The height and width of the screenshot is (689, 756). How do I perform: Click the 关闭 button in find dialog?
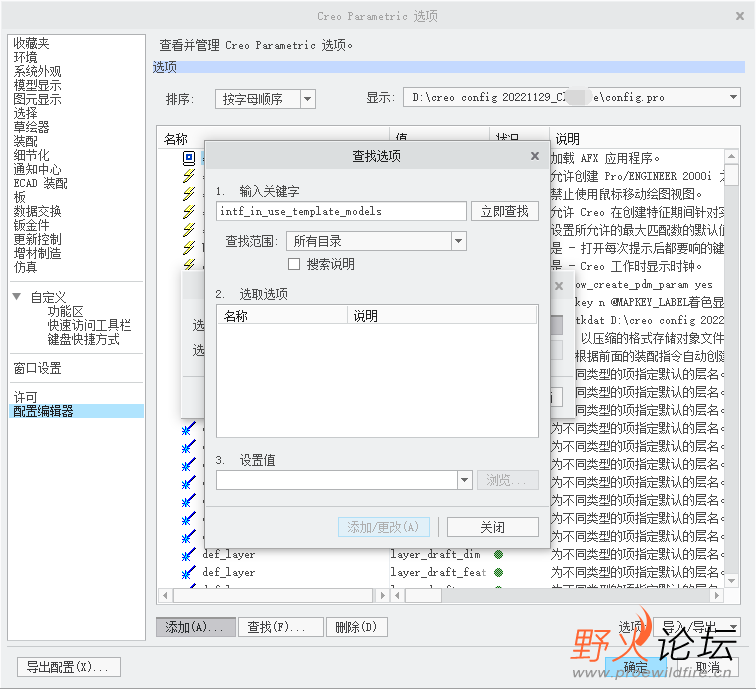click(492, 527)
